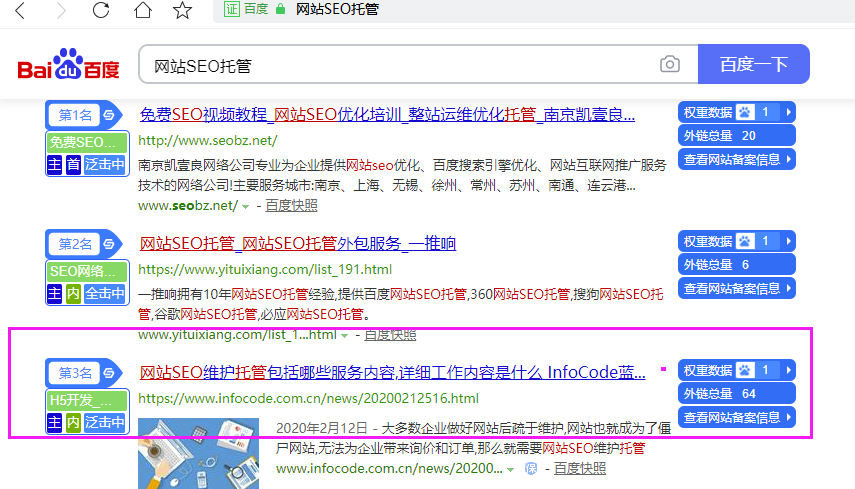Image resolution: width=855 pixels, height=489 pixels.
Task: Click the 内 tag under H5开发 label
Action: point(73,422)
